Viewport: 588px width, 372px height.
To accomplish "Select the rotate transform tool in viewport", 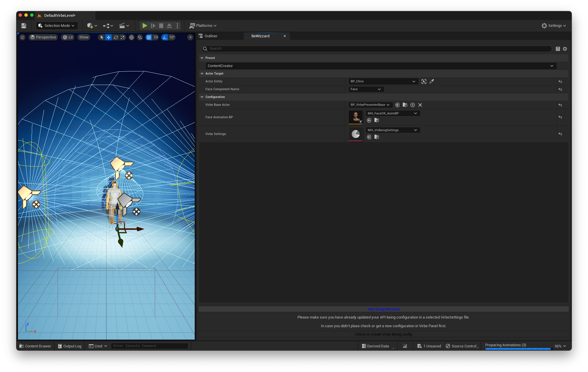I will [116, 37].
